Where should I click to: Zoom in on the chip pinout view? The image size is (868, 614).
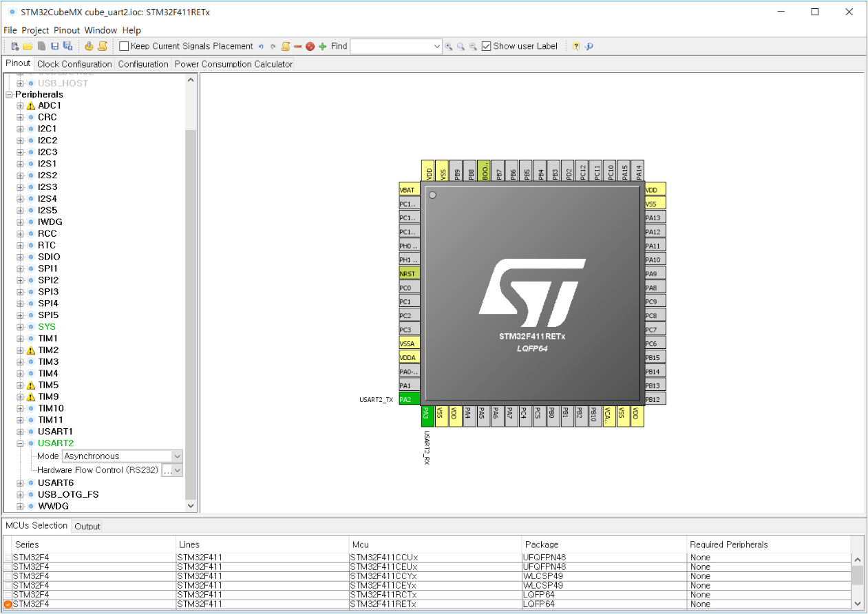[x=449, y=46]
